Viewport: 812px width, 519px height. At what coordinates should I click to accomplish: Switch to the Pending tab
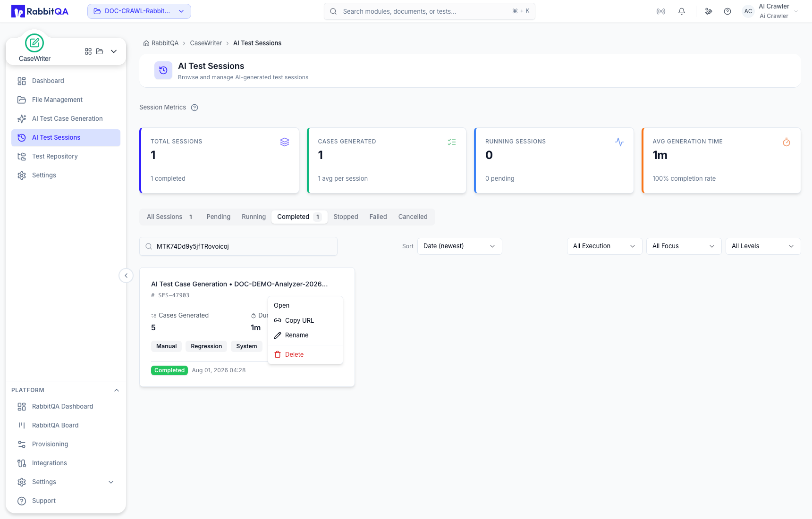(219, 217)
